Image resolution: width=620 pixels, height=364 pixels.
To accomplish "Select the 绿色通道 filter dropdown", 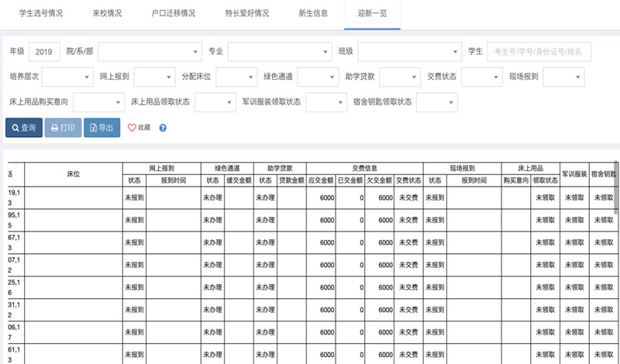I will pyautogui.click(x=319, y=77).
